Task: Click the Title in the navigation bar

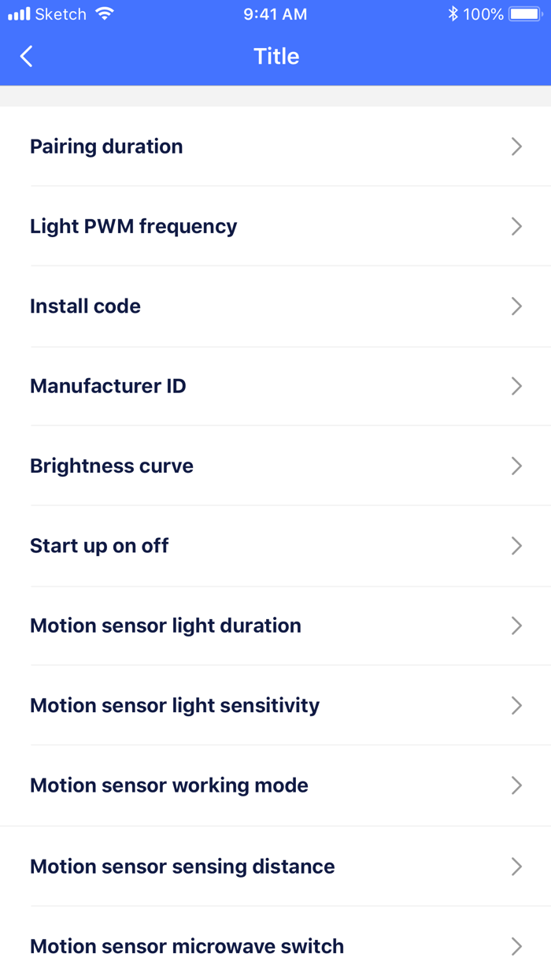Action: point(275,56)
